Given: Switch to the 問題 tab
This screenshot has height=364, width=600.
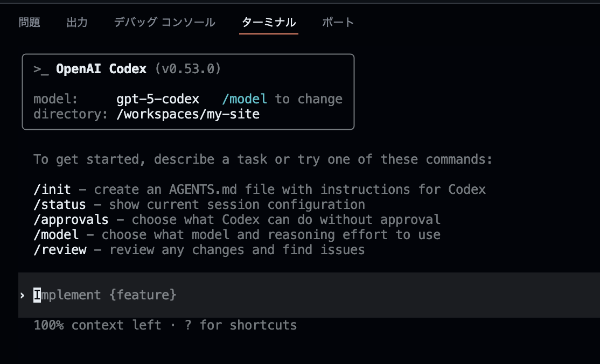Looking at the screenshot, I should pos(30,23).
